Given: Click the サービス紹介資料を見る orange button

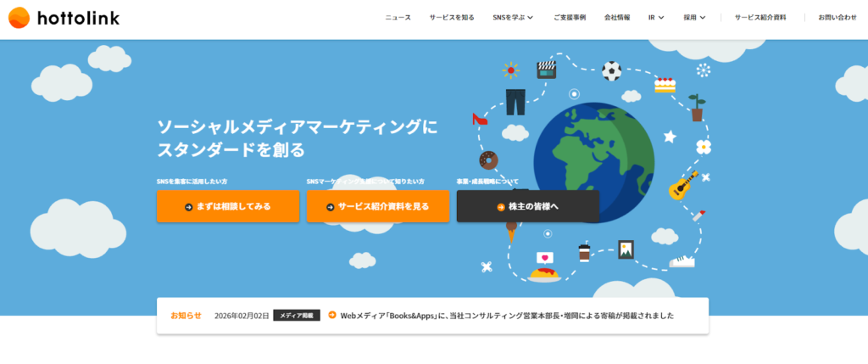Looking at the screenshot, I should tap(377, 206).
